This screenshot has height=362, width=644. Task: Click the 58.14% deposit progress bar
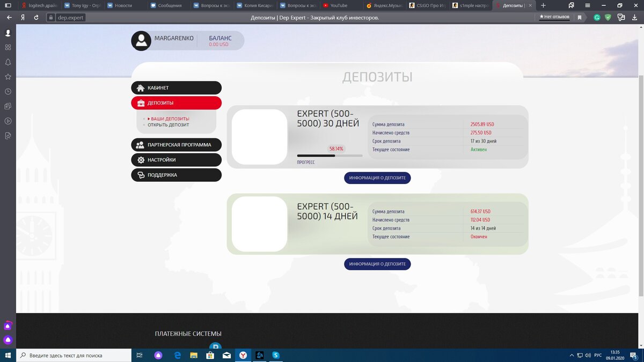pyautogui.click(x=330, y=156)
